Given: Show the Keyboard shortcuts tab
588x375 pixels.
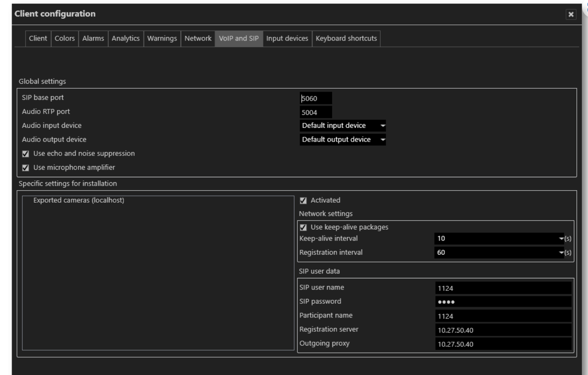Looking at the screenshot, I should (x=346, y=38).
